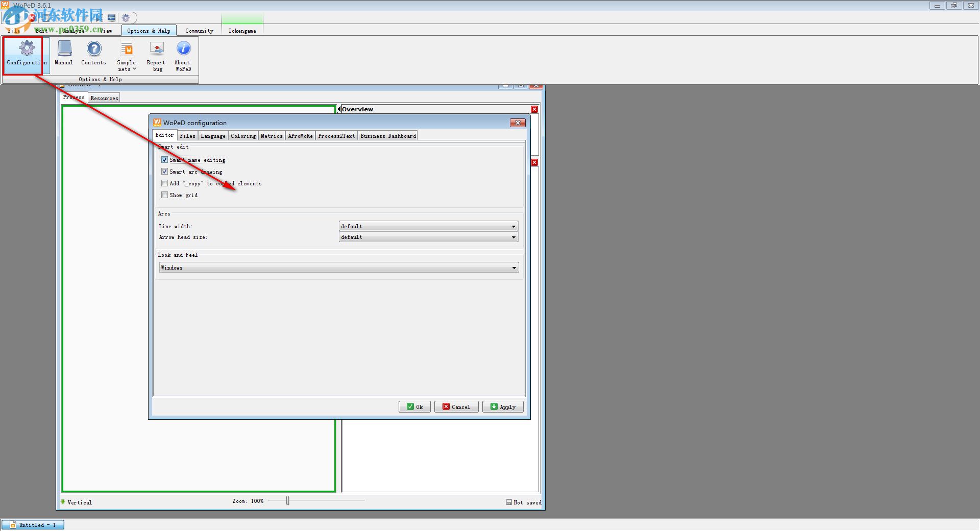Image resolution: width=980 pixels, height=531 pixels.
Task: Select the Untitled - 1 window tab
Action: point(33,525)
